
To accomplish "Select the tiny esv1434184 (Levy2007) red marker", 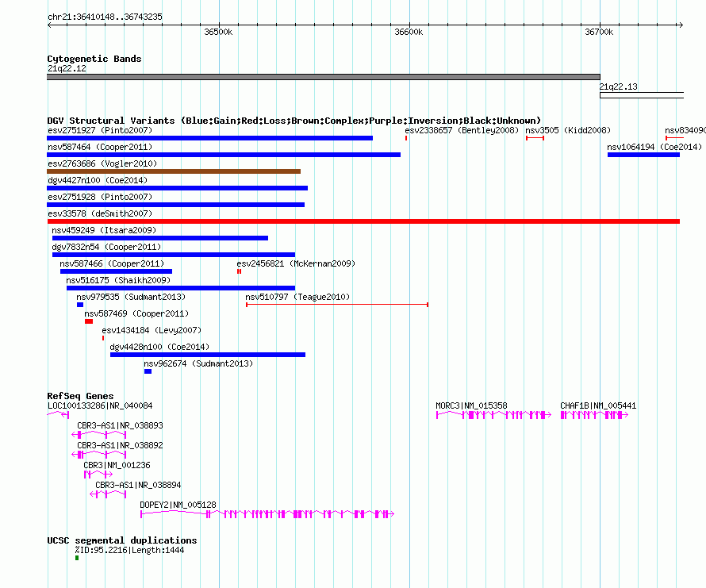I will tap(103, 338).
